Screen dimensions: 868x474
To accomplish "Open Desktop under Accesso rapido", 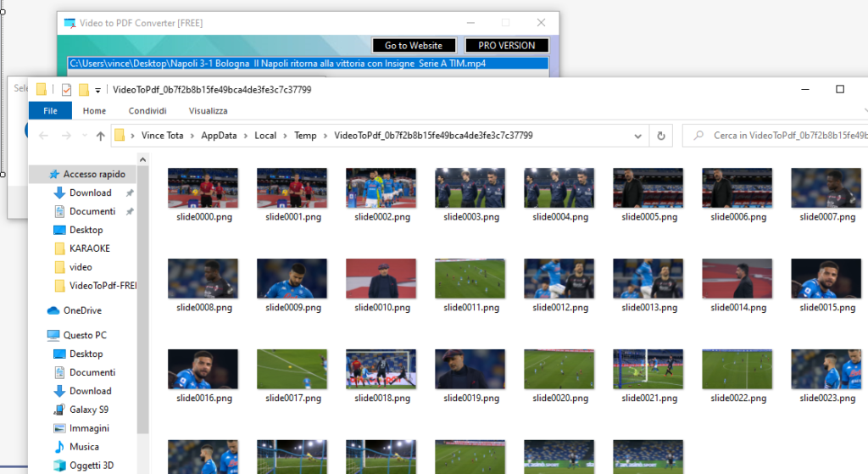I will click(x=86, y=230).
